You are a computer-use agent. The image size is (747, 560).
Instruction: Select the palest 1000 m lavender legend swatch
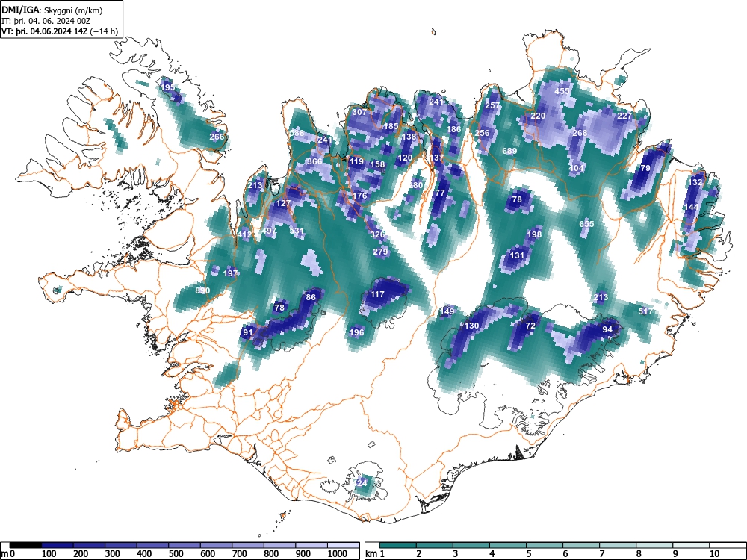[x=343, y=545]
